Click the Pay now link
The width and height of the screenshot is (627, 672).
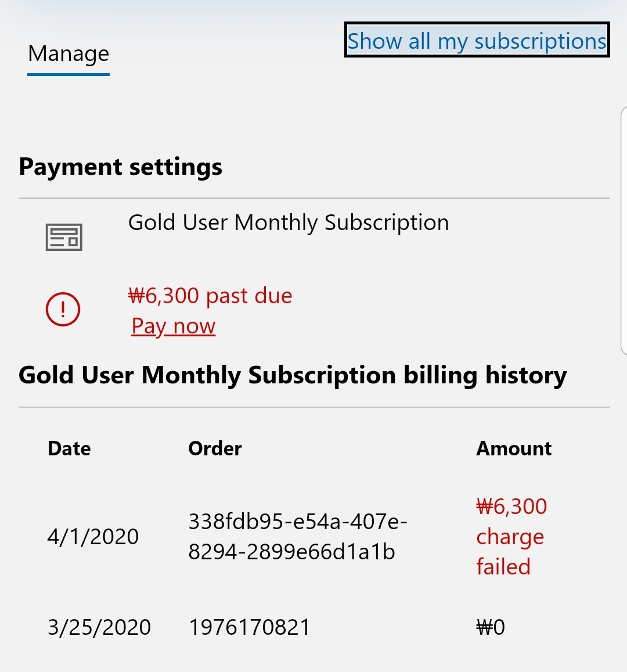[x=174, y=326]
